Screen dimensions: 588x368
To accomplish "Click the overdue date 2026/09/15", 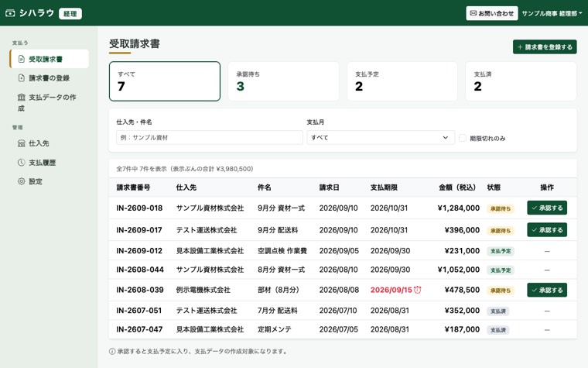I will [391, 290].
